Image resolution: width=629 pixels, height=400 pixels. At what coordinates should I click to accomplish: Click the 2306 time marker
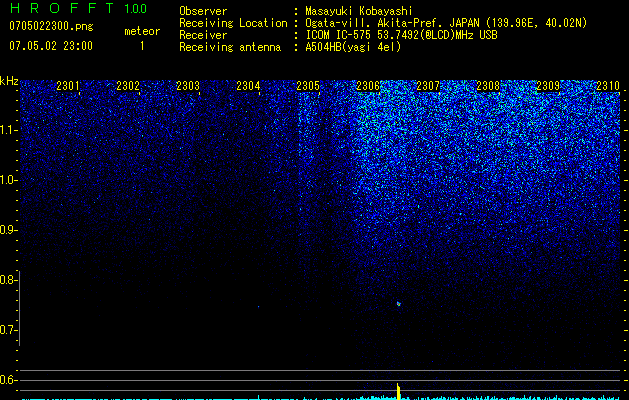click(368, 85)
